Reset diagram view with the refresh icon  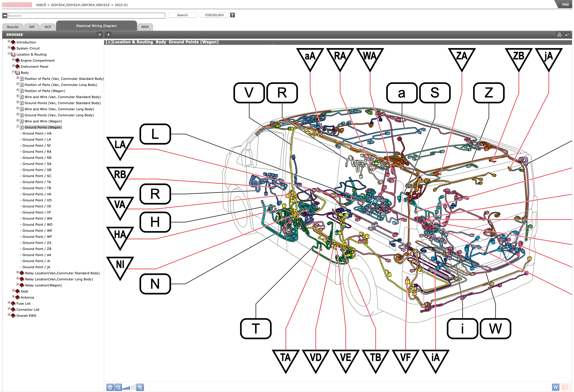click(110, 387)
